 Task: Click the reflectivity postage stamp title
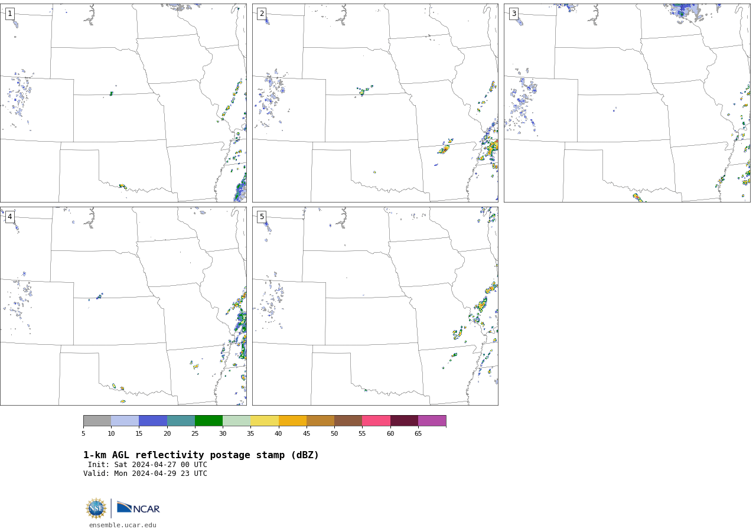coord(201,455)
